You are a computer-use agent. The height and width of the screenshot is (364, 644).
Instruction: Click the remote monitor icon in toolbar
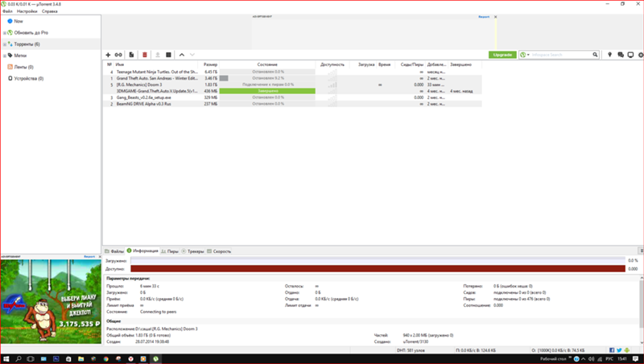630,55
